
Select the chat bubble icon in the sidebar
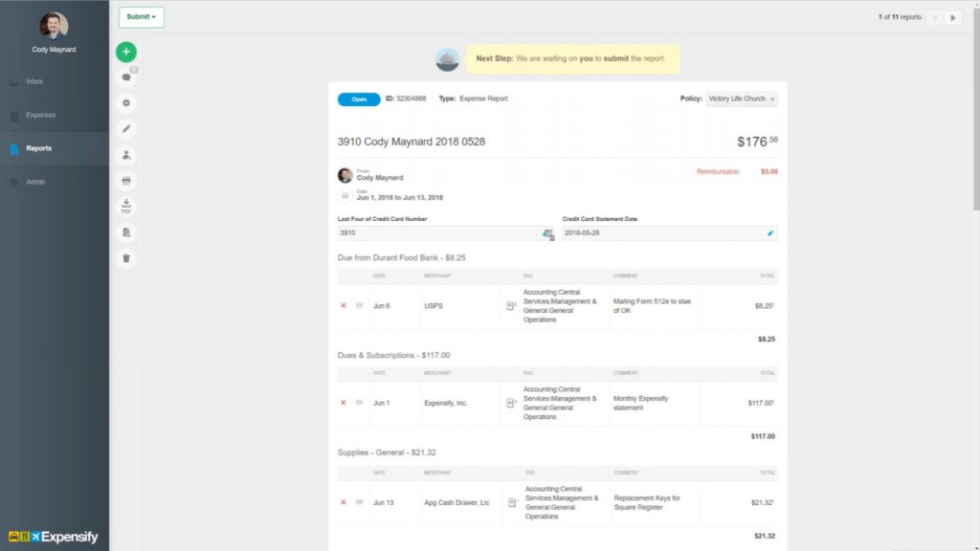(125, 77)
